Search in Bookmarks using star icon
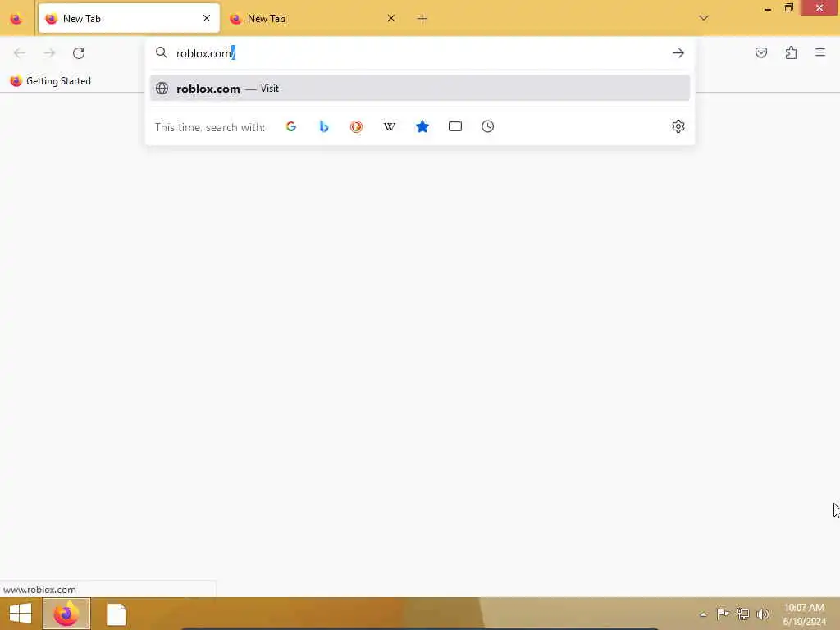Image resolution: width=840 pixels, height=630 pixels. 422,126
